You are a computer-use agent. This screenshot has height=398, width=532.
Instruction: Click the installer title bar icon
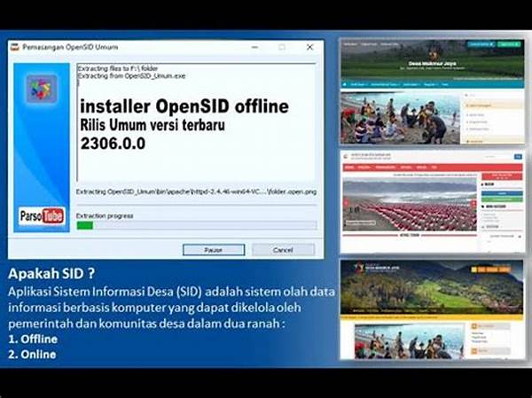[x=14, y=47]
